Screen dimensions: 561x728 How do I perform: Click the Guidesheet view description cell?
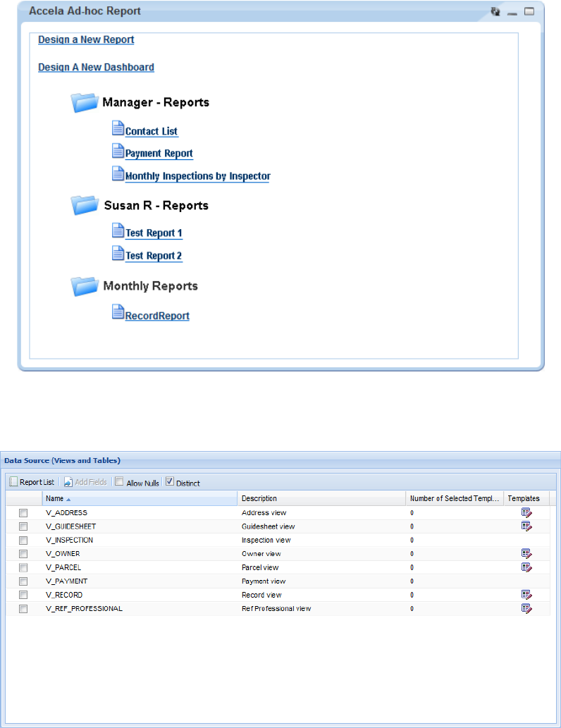tap(268, 526)
